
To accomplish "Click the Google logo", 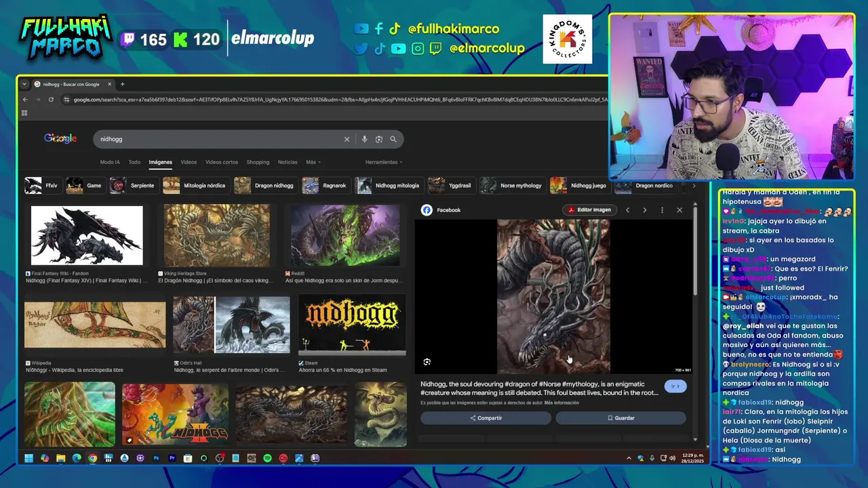I will click(60, 138).
